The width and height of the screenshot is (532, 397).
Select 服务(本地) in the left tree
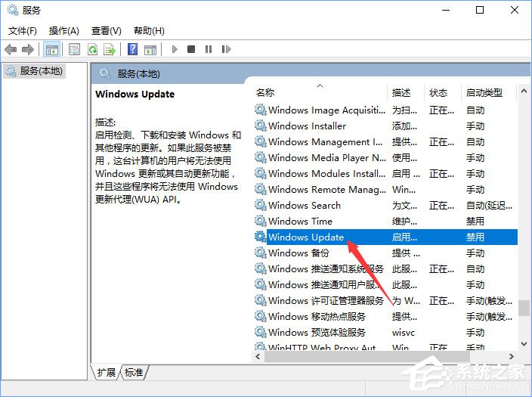(34, 71)
